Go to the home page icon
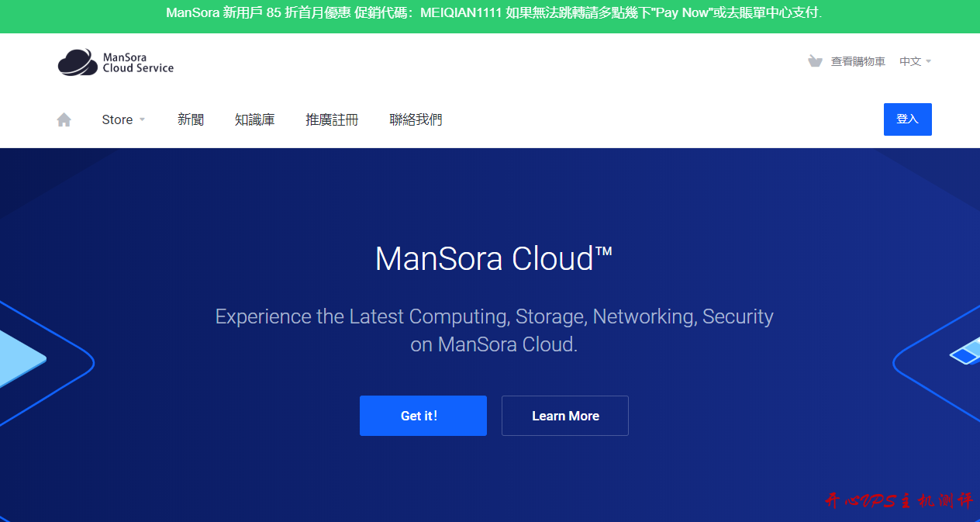The image size is (980, 522). tap(64, 119)
